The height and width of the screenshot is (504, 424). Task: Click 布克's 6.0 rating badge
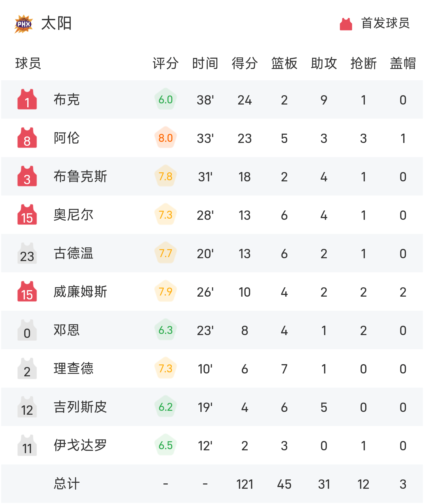tap(166, 99)
